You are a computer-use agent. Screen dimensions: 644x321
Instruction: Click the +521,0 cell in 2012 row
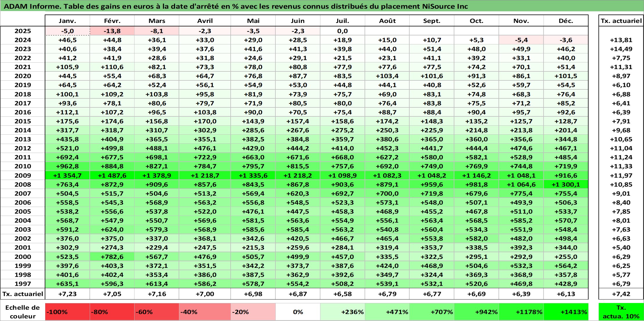(67, 148)
